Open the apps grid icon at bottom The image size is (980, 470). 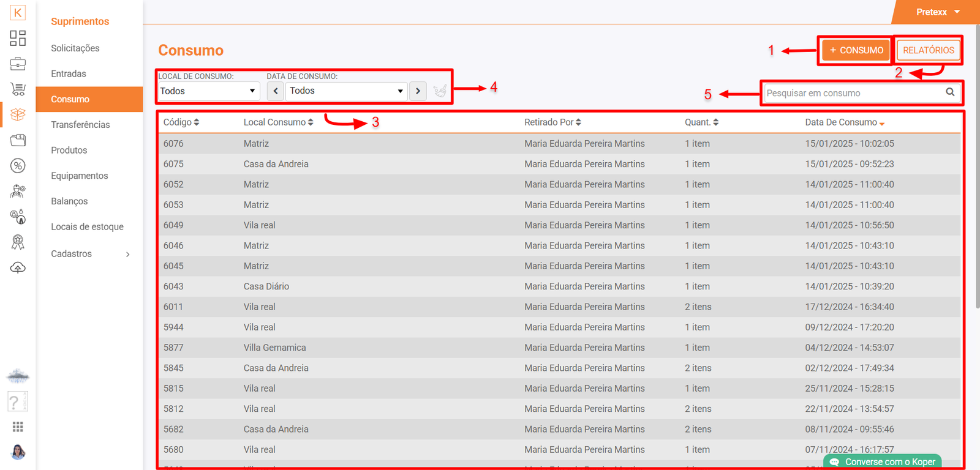18,427
